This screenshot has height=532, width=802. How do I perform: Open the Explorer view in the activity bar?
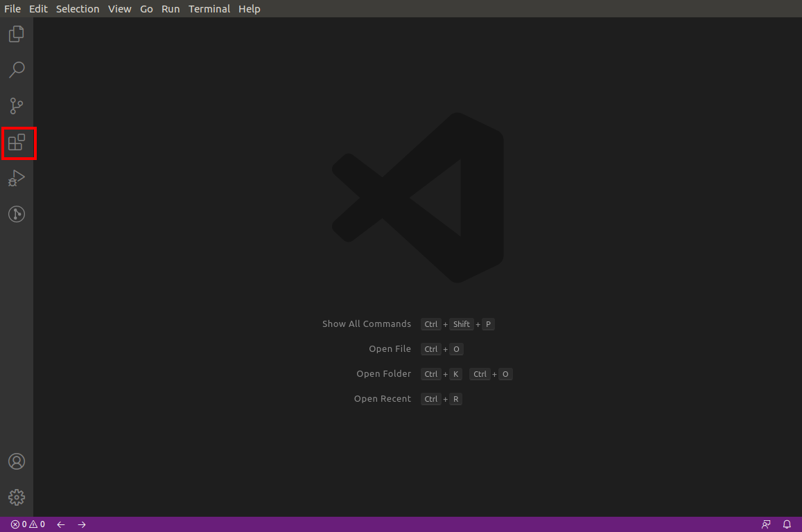pyautogui.click(x=17, y=33)
